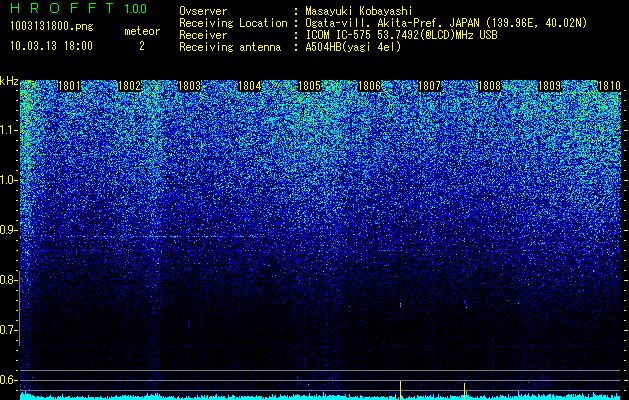This screenshot has height=400, width=629.
Task: Click the 0.9 kHz axis label
Action: click(9, 230)
